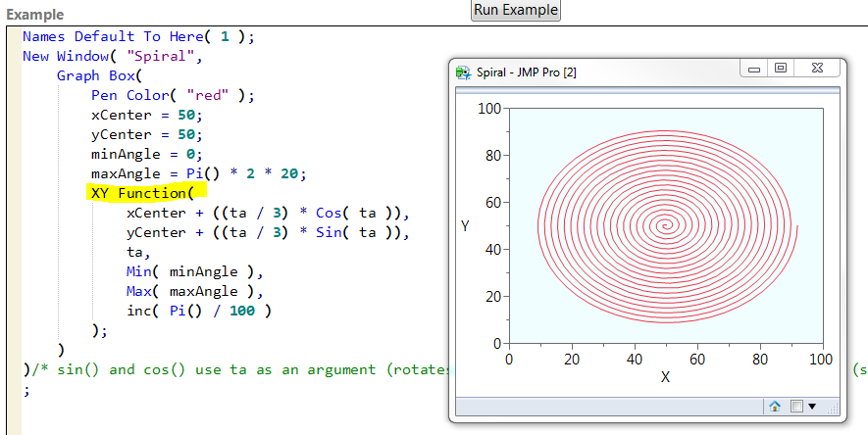Open the dropdown arrow beside the status bar checkbox

click(812, 407)
